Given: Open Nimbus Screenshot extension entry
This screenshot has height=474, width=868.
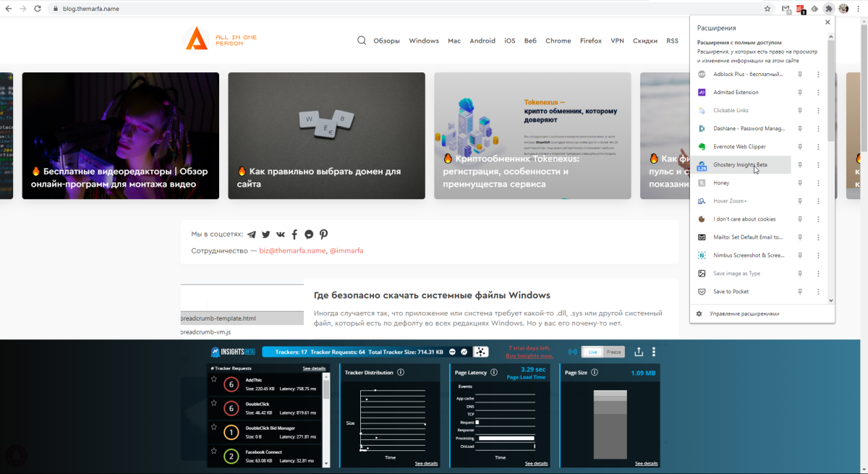Looking at the screenshot, I should (741, 255).
